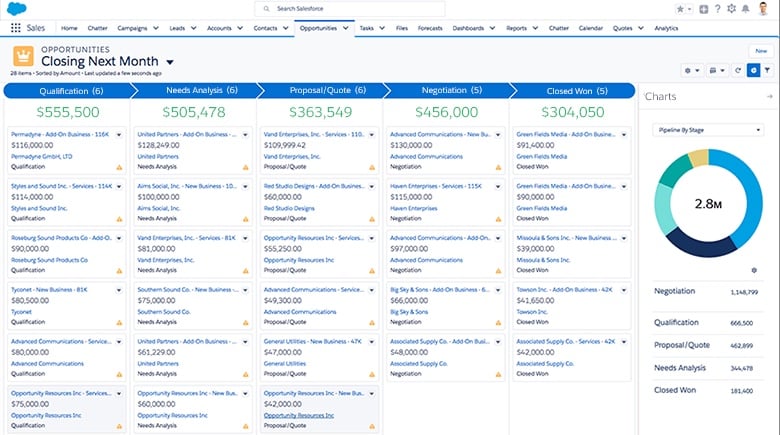780x435 pixels.
Task: Click the search magnifier icon
Action: coord(267,8)
